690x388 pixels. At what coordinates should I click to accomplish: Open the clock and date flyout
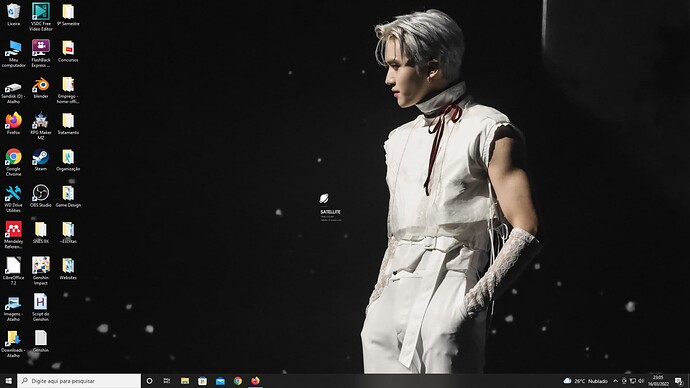click(658, 381)
